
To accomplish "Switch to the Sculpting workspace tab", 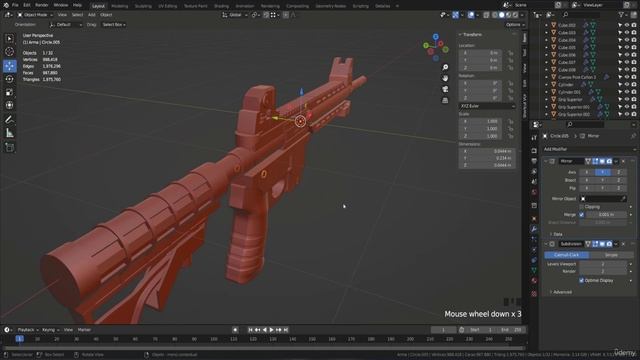I will [143, 6].
